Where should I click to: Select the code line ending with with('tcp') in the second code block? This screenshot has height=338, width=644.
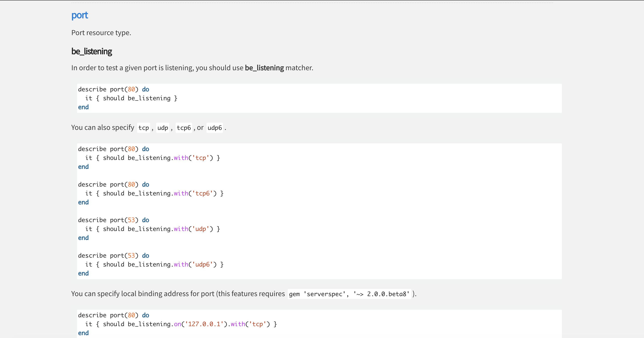click(153, 158)
